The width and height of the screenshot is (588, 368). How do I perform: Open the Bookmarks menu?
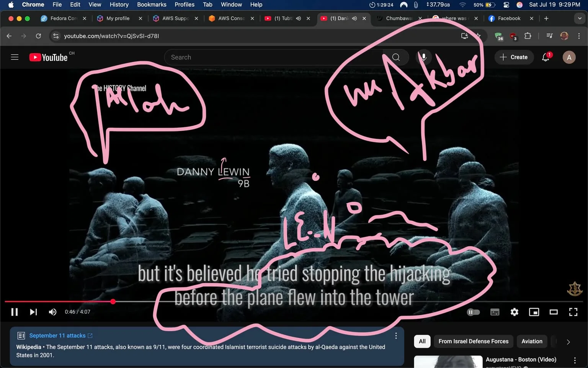[x=152, y=5]
